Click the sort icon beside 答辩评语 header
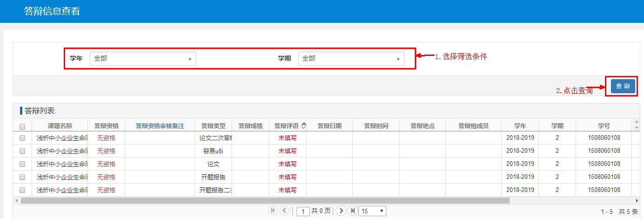Image resolution: width=644 pixels, height=219 pixels. [x=304, y=126]
